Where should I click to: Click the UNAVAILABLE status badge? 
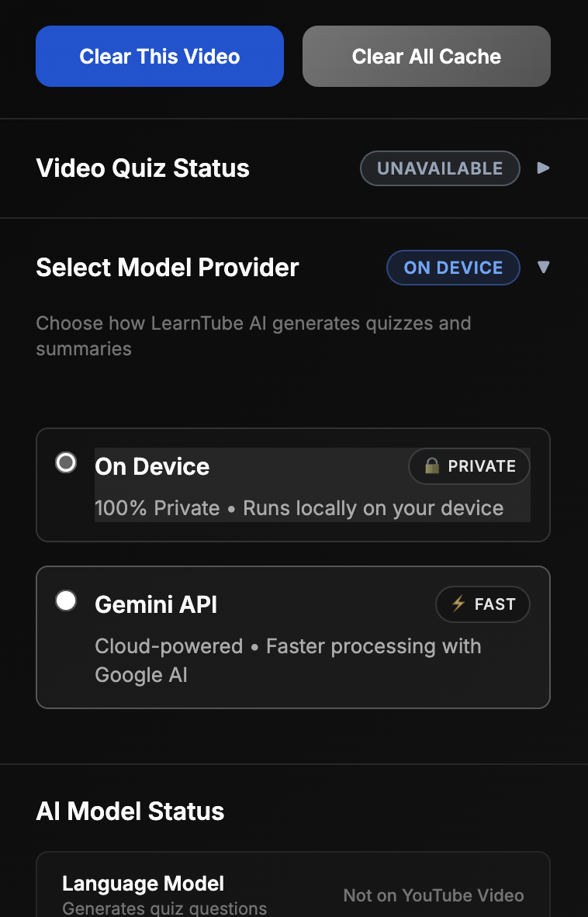point(440,168)
